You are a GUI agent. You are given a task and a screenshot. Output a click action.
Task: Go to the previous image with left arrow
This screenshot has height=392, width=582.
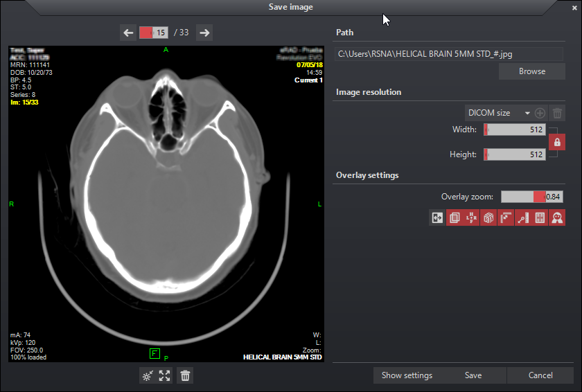(128, 33)
